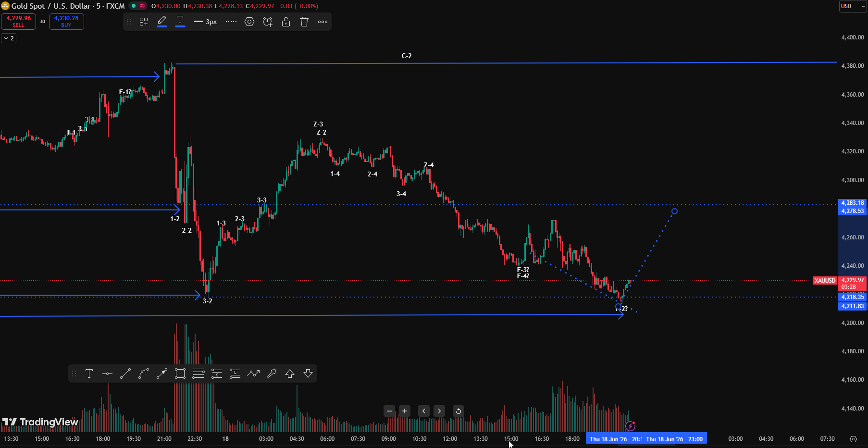
Task: Select the 1-4 text label
Action: click(x=335, y=174)
